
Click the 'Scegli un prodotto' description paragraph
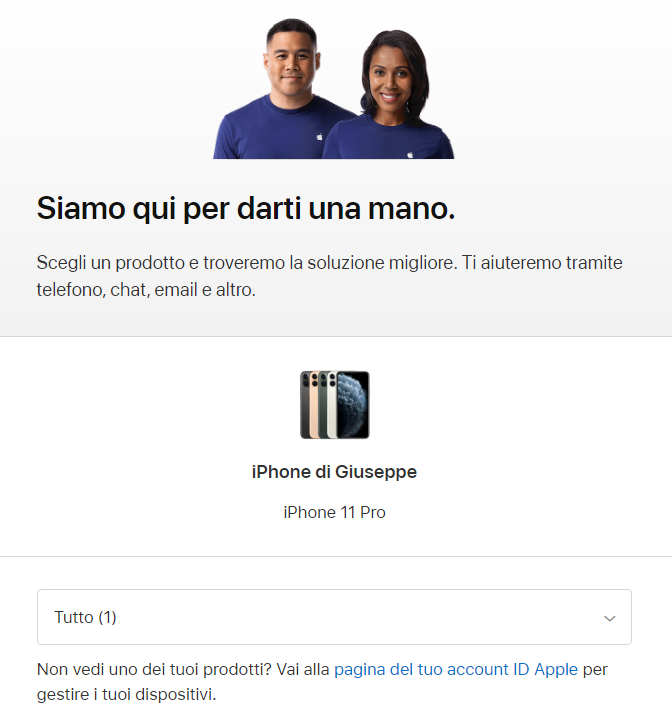[330, 276]
